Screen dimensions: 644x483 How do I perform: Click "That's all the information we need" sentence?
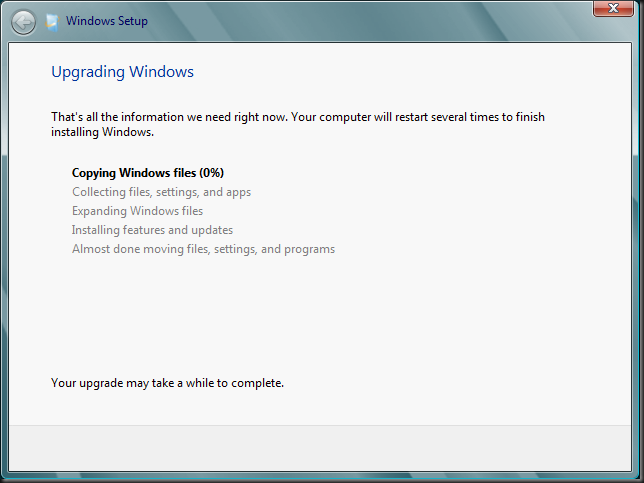pyautogui.click(x=170, y=117)
